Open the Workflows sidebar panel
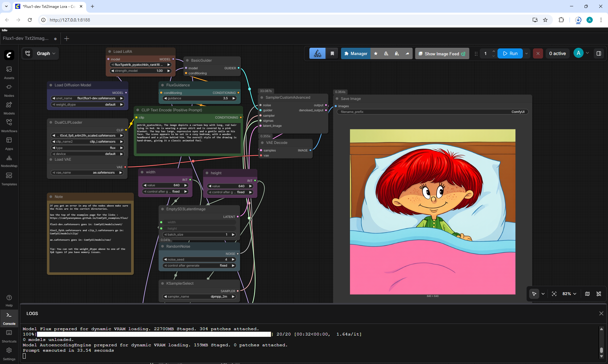 pyautogui.click(x=9, y=126)
